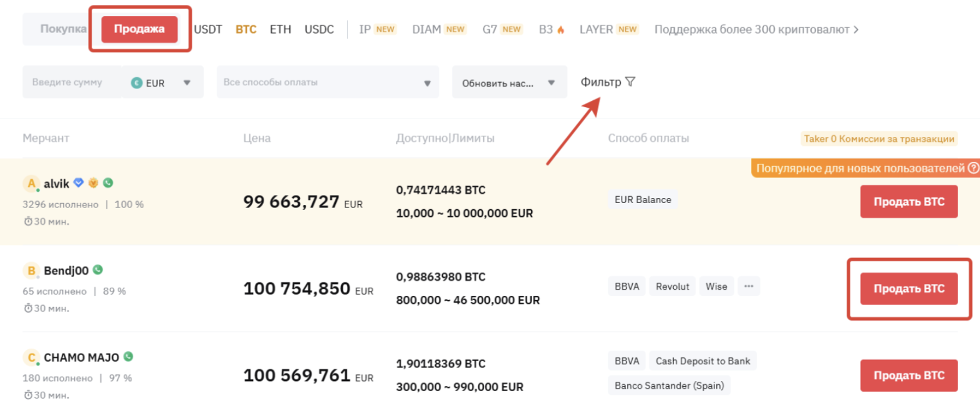The width and height of the screenshot is (980, 406).
Task: Switch to the Покупка tab
Action: [x=63, y=29]
